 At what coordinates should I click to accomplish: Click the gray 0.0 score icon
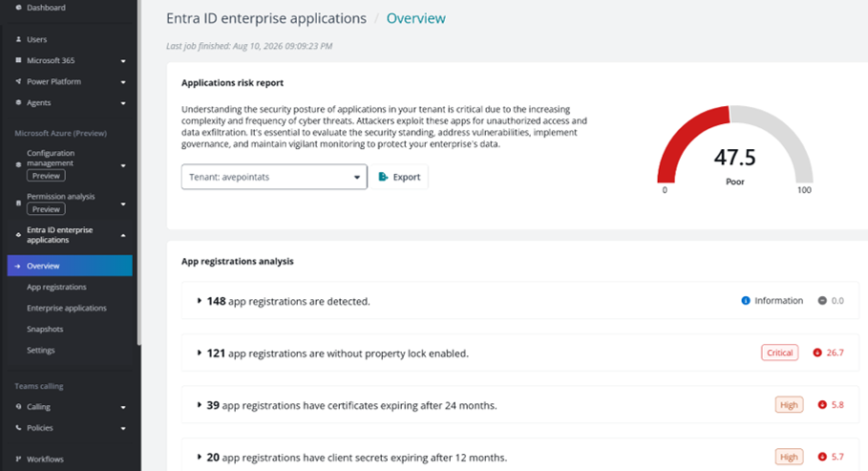pyautogui.click(x=822, y=300)
